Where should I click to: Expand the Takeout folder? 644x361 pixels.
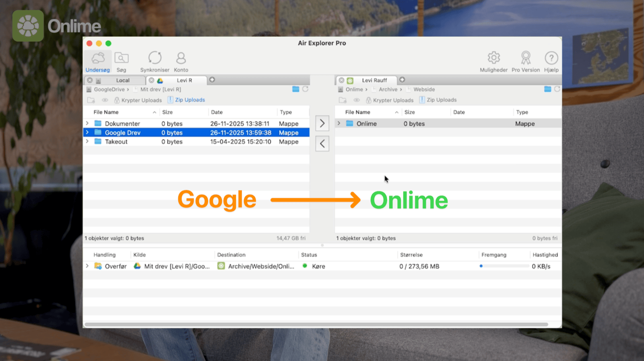pyautogui.click(x=87, y=141)
